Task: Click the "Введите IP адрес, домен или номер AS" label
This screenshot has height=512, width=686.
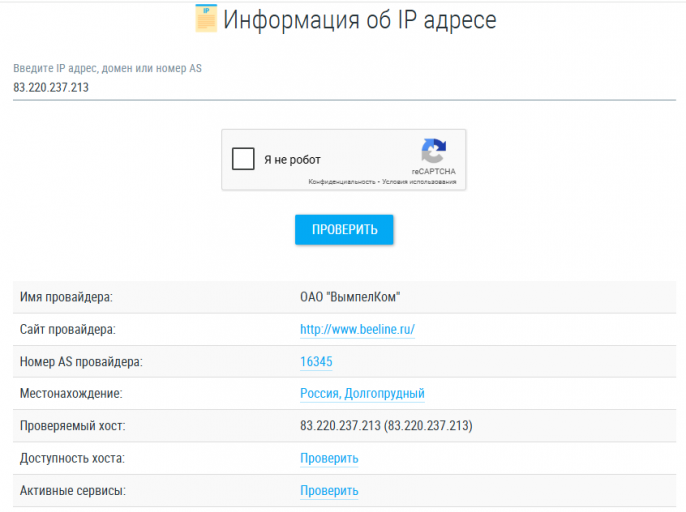Action: pyautogui.click(x=107, y=68)
